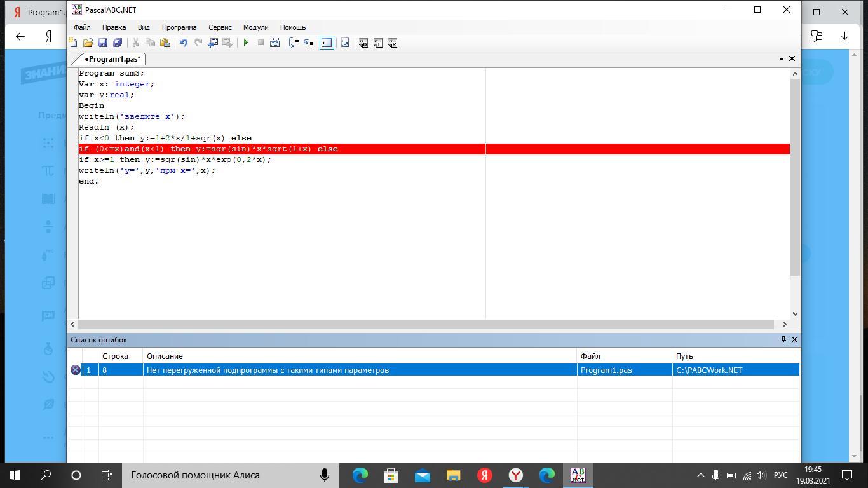Open the volume control in the tray
Viewport: 868px width, 488px height.
pyautogui.click(x=761, y=475)
